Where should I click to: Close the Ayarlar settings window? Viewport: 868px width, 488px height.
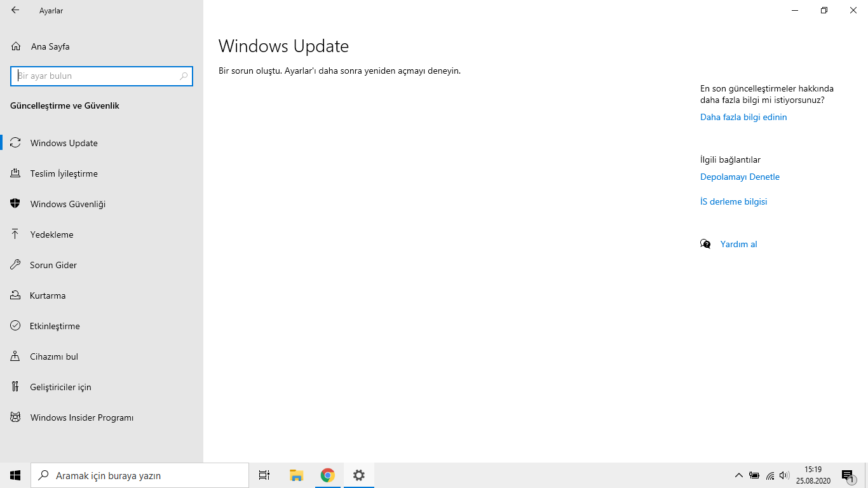853,10
